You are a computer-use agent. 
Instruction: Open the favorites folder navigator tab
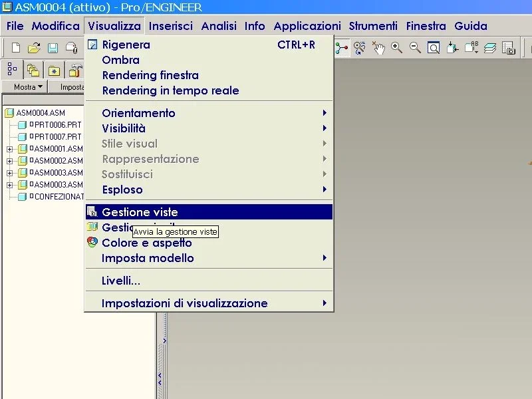tap(54, 70)
